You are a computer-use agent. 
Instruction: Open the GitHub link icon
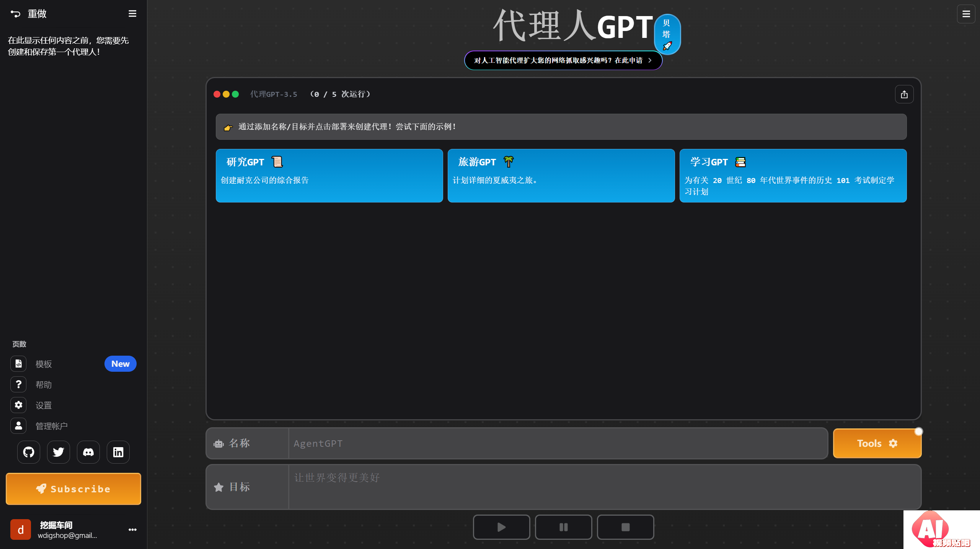click(29, 452)
